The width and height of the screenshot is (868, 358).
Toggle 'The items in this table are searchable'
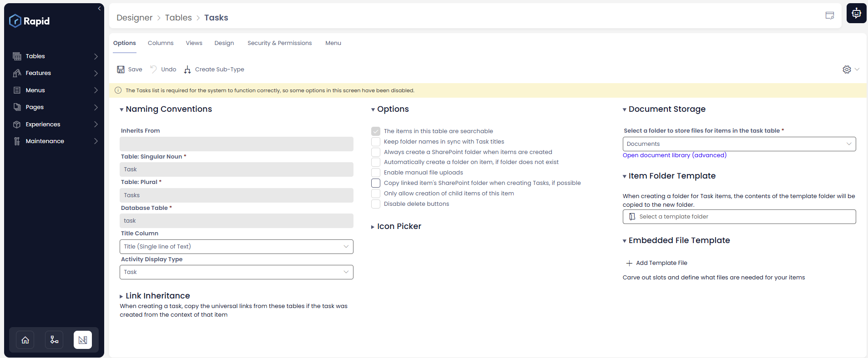coord(376,131)
